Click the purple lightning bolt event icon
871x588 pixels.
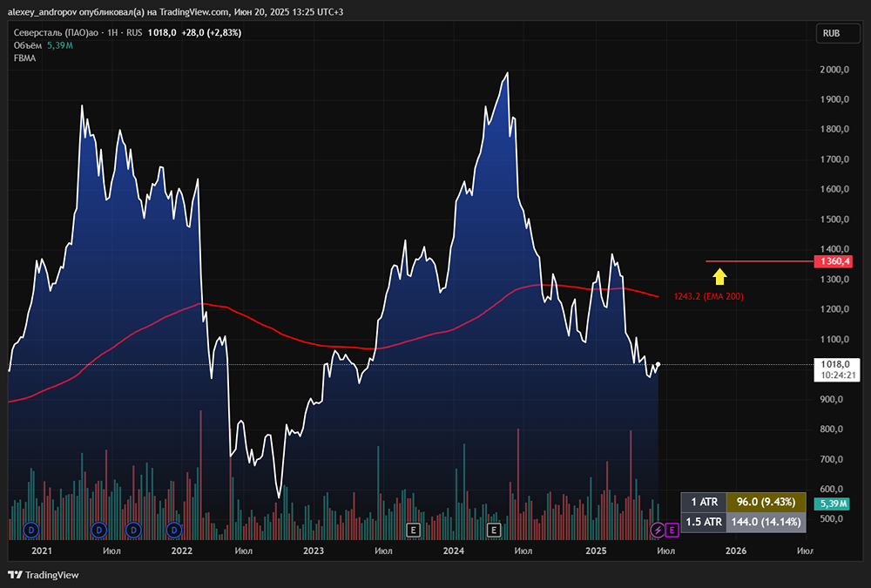[658, 529]
